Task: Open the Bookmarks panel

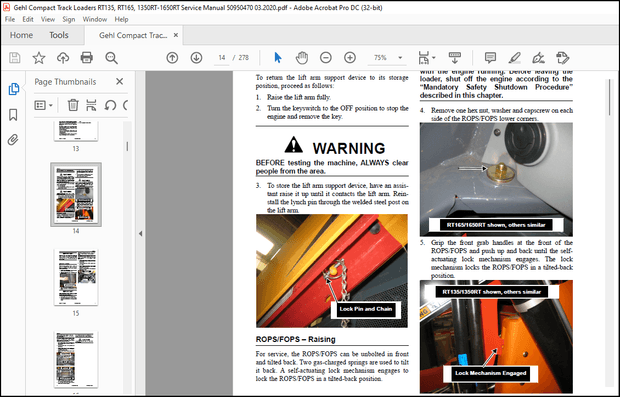Action: pyautogui.click(x=13, y=115)
